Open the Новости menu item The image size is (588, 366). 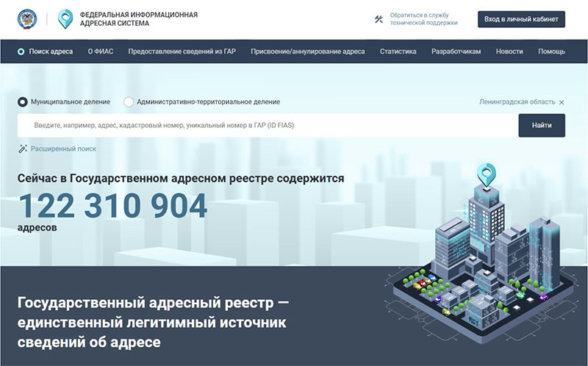[509, 51]
